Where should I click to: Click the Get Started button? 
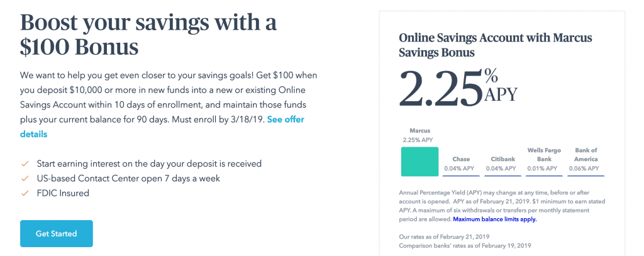click(x=56, y=233)
